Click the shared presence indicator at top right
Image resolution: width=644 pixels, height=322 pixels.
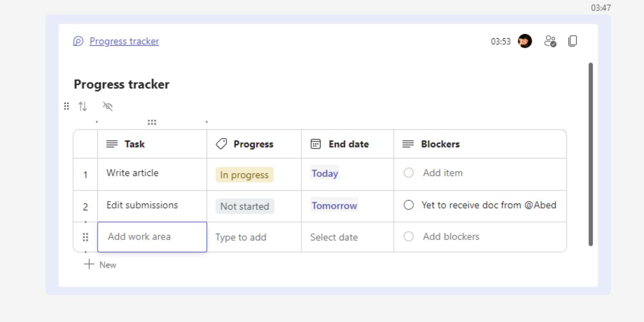(550, 41)
